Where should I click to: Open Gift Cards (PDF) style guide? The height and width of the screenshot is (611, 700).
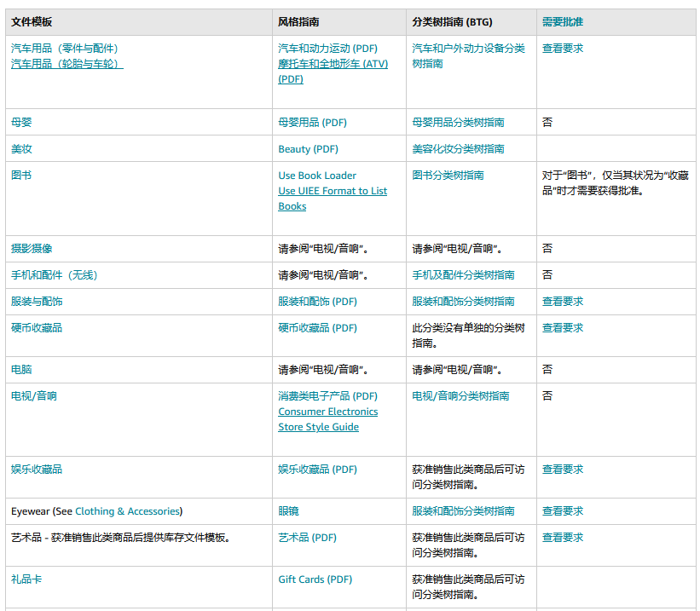tap(315, 579)
